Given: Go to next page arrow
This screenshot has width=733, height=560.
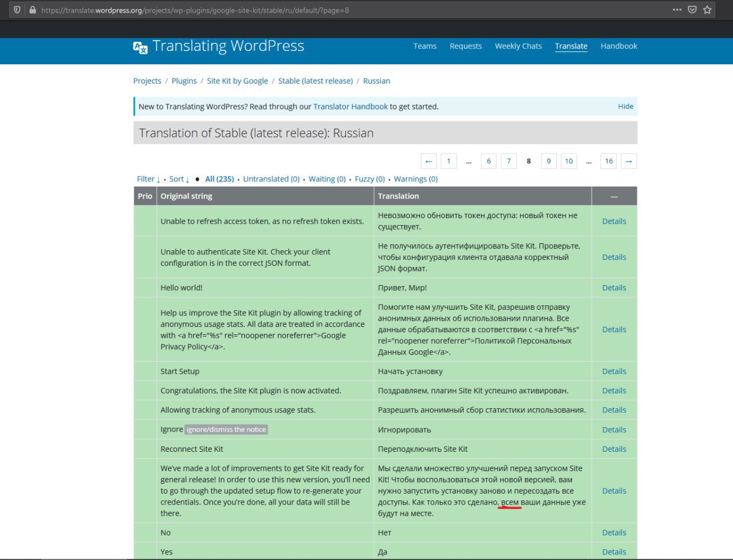Looking at the screenshot, I should point(629,161).
